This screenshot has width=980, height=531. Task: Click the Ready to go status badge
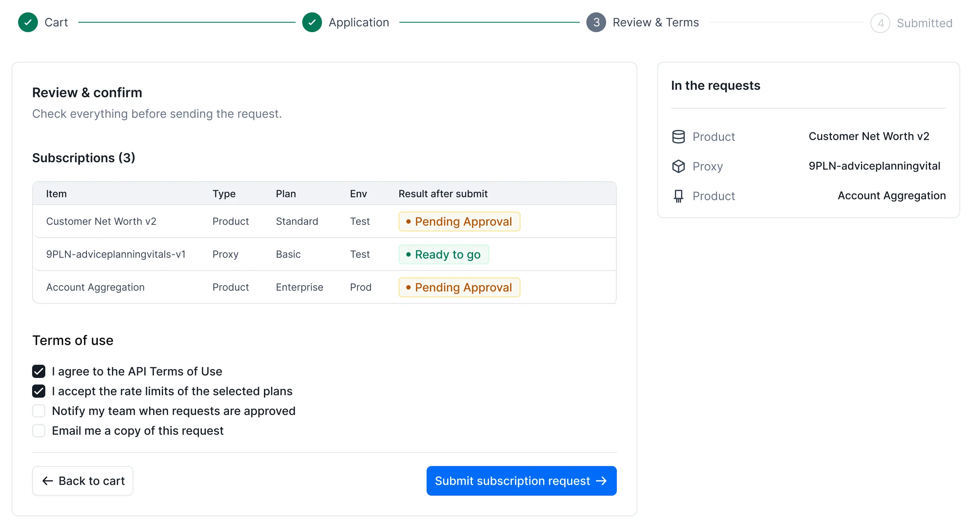(443, 254)
